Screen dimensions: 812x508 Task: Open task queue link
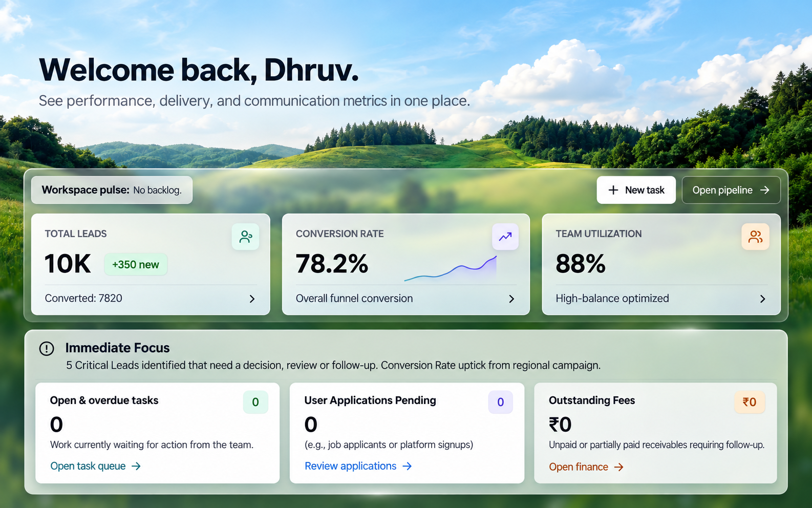point(96,466)
